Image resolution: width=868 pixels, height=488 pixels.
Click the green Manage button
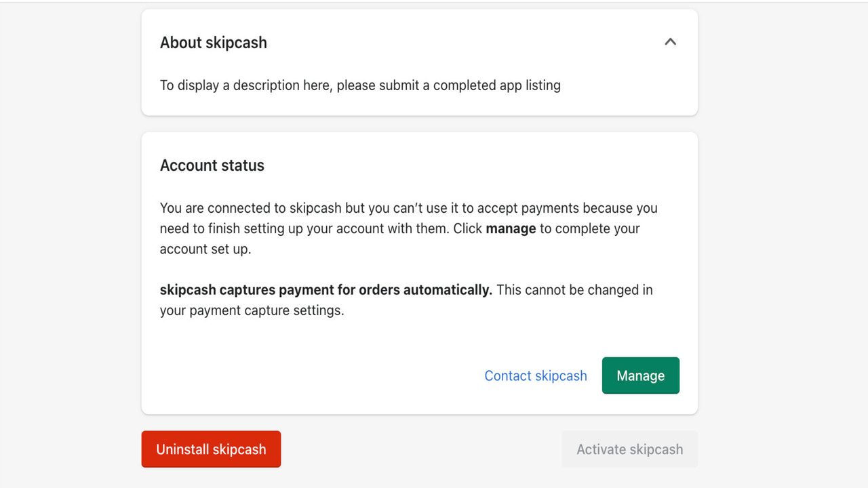pyautogui.click(x=641, y=375)
